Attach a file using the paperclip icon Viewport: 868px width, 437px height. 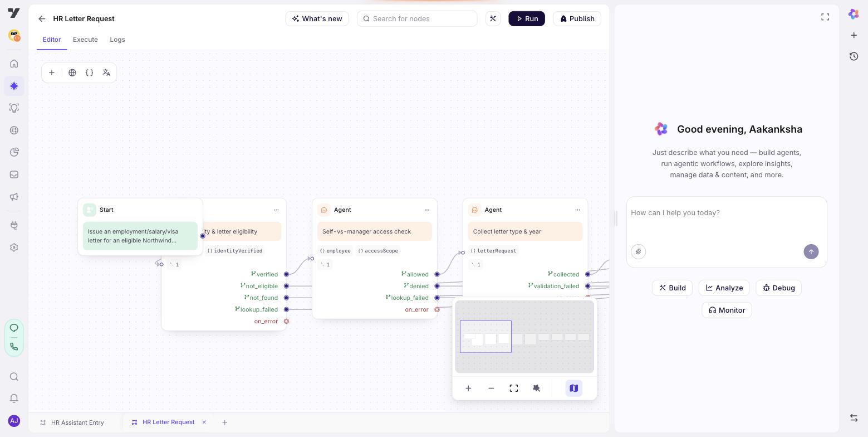coord(639,251)
